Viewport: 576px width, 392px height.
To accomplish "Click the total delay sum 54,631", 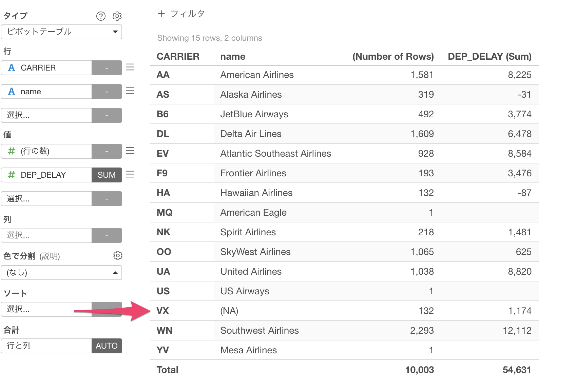I will [517, 370].
